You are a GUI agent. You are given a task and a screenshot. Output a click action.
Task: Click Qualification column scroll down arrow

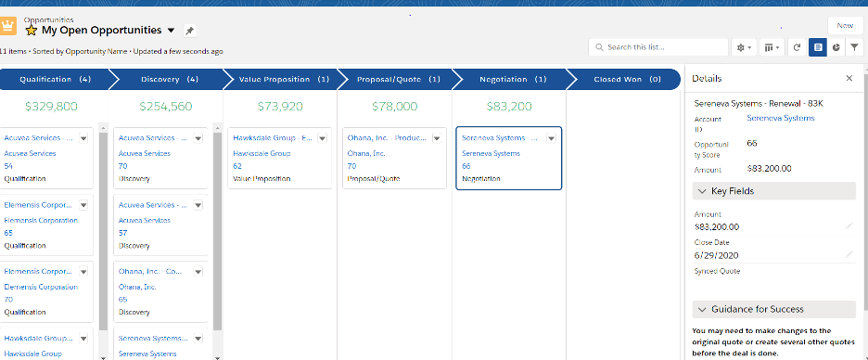click(103, 357)
